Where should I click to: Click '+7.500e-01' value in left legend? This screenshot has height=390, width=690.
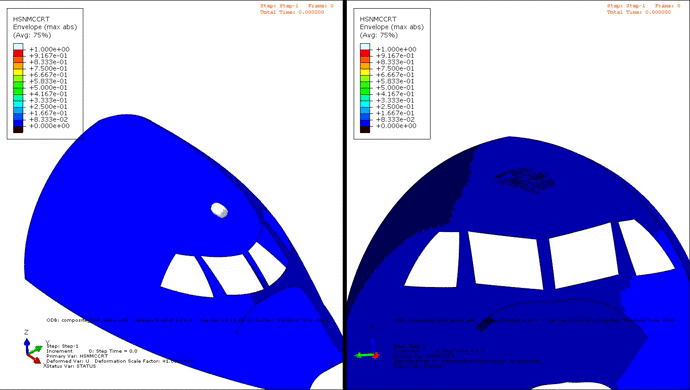48,69
